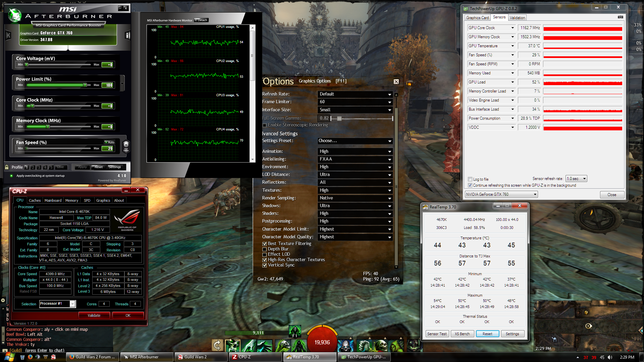Click Detach in Afterburner Hardware Monitor

201,20
